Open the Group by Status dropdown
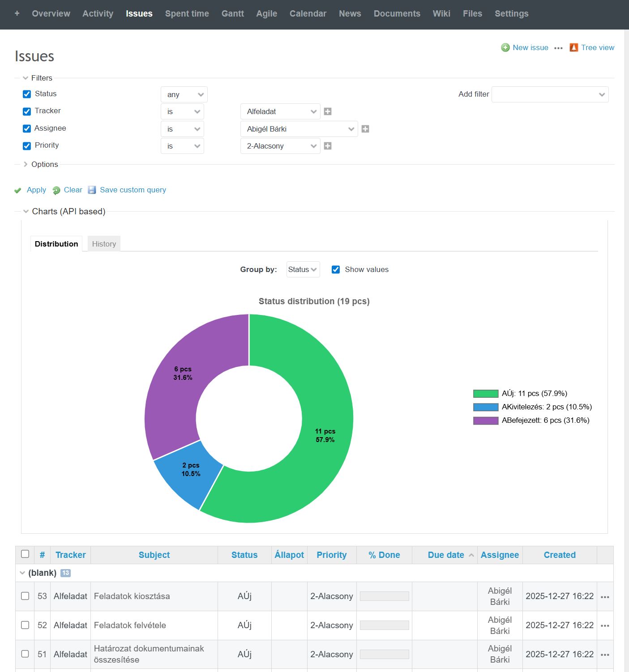Image resolution: width=629 pixels, height=672 pixels. (x=303, y=269)
